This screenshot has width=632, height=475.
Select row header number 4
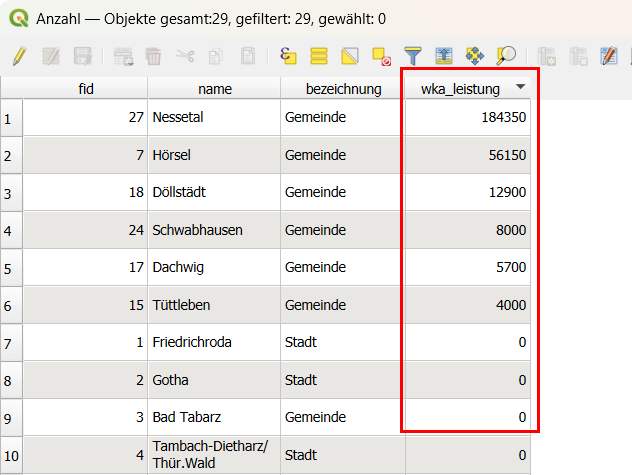(11, 230)
